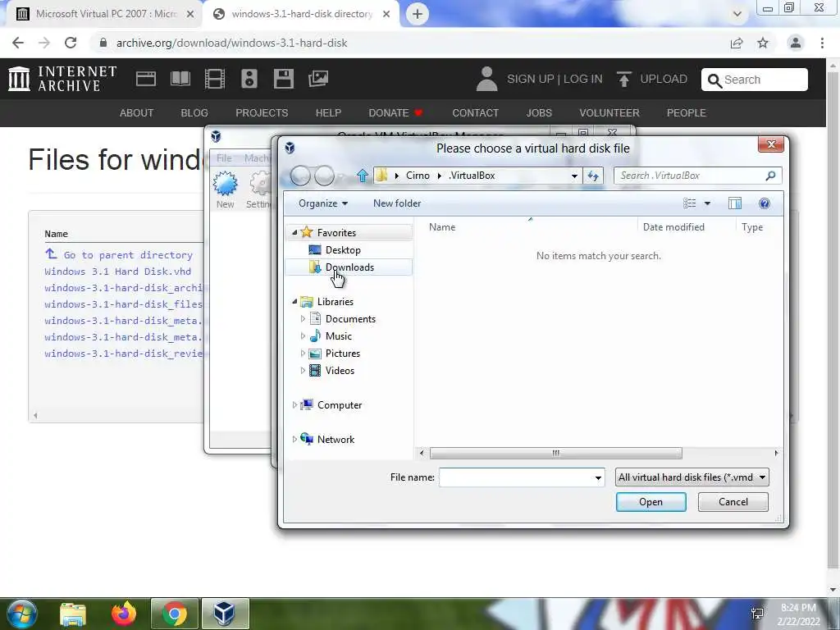The image size is (840, 630).
Task: Click the user avatar icon near Sign Up
Action: click(x=486, y=79)
